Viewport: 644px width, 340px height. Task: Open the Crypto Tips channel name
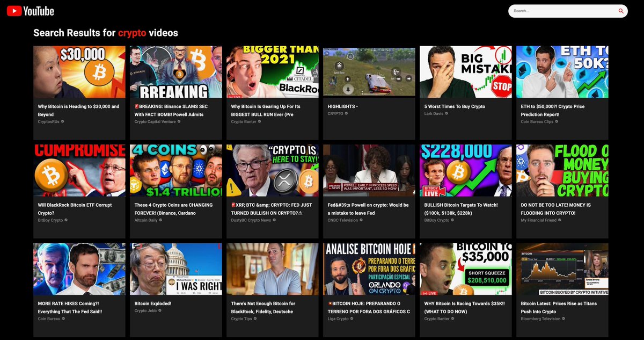pos(240,319)
